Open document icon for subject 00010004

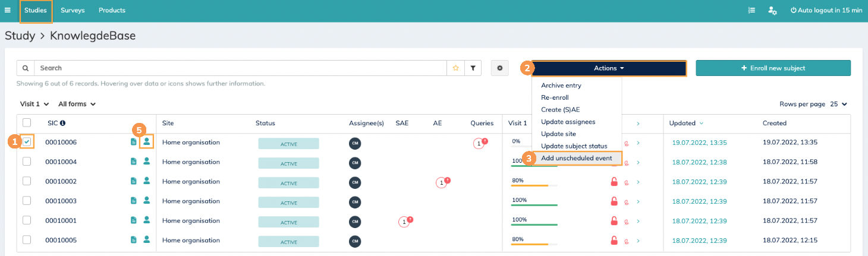(x=133, y=162)
